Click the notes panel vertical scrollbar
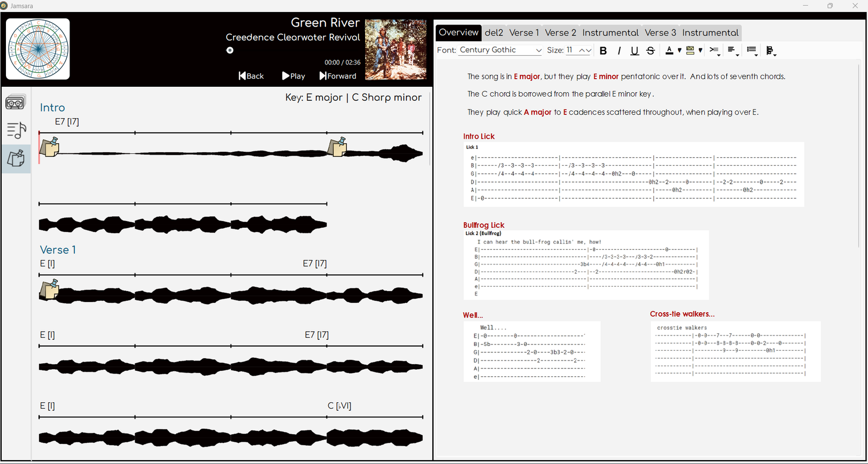The width and height of the screenshot is (868, 464). pyautogui.click(x=859, y=157)
